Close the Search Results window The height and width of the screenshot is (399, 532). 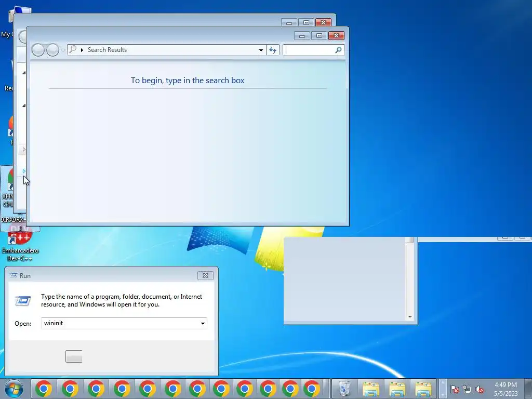pyautogui.click(x=336, y=36)
